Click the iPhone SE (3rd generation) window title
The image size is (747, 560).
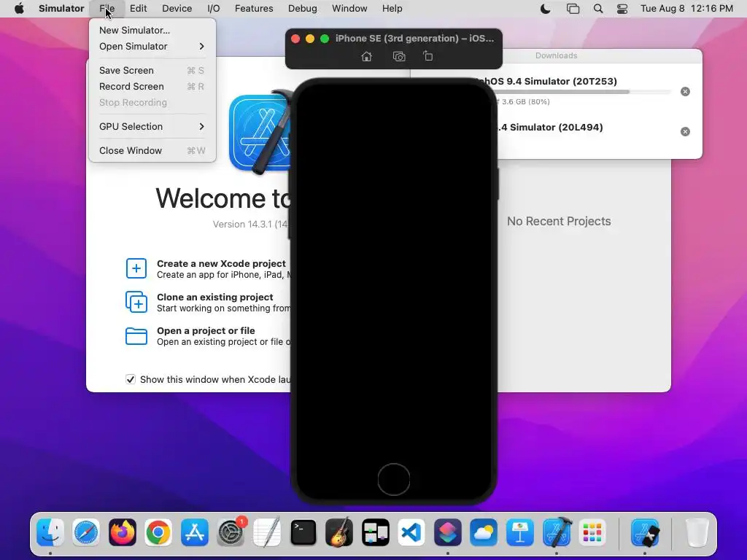pyautogui.click(x=414, y=38)
